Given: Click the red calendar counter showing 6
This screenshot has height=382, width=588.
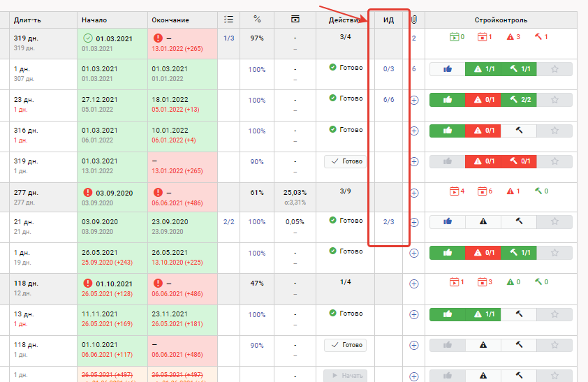Looking at the screenshot, I should coord(485,191).
